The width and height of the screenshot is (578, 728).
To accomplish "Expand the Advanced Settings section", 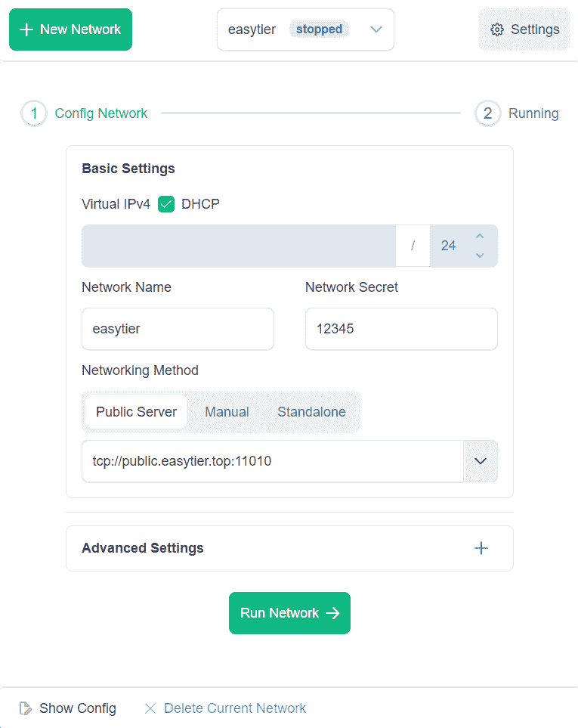I will tap(481, 548).
